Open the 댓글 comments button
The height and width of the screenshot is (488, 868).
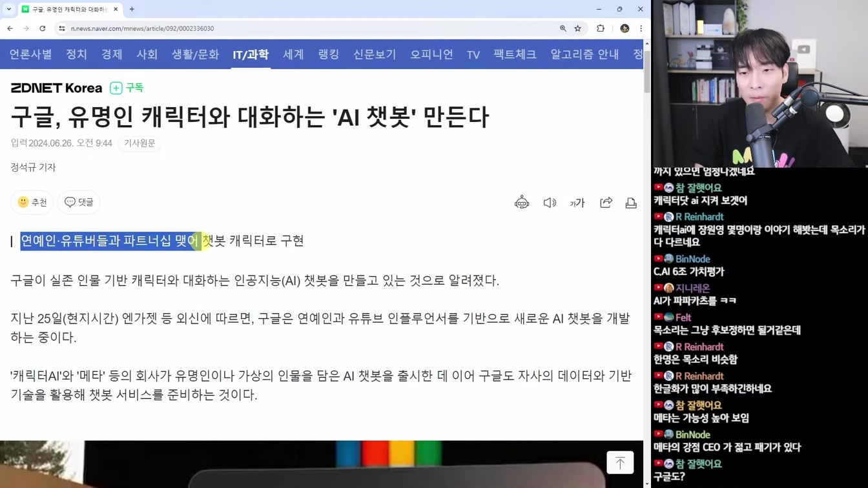click(79, 202)
